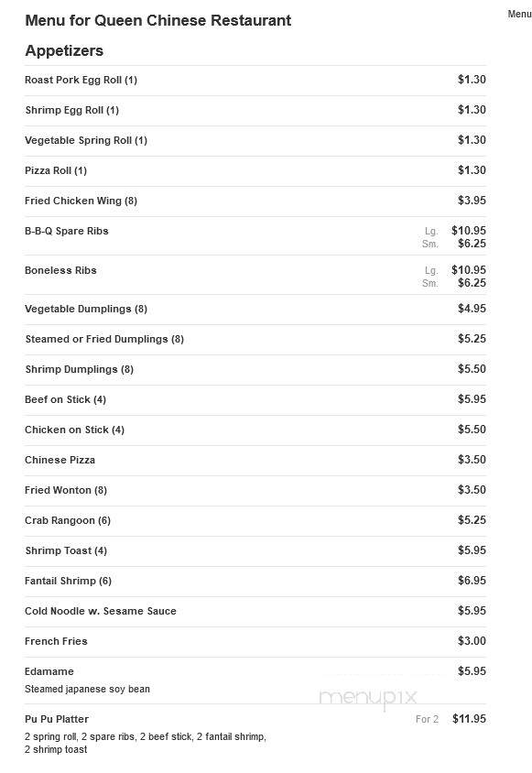Choose Cold Noodle w. Sesame Sauce
Image resolution: width=532 pixels, height=773 pixels.
click(x=101, y=611)
